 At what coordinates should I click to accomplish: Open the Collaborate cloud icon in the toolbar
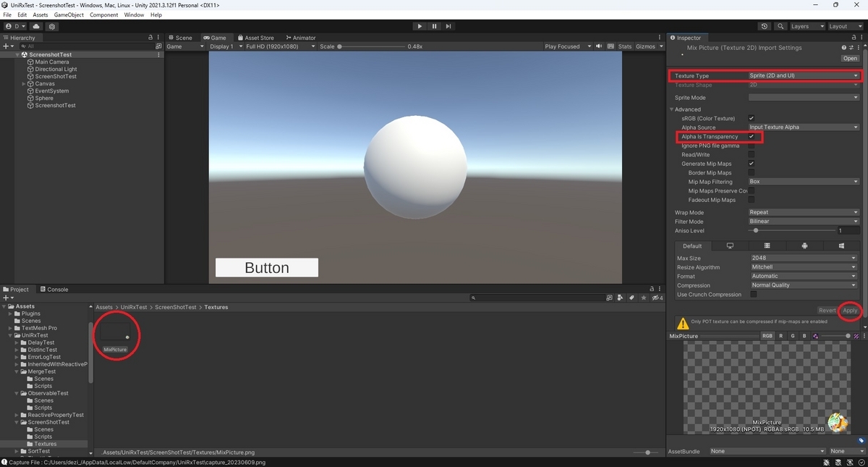[x=35, y=26]
